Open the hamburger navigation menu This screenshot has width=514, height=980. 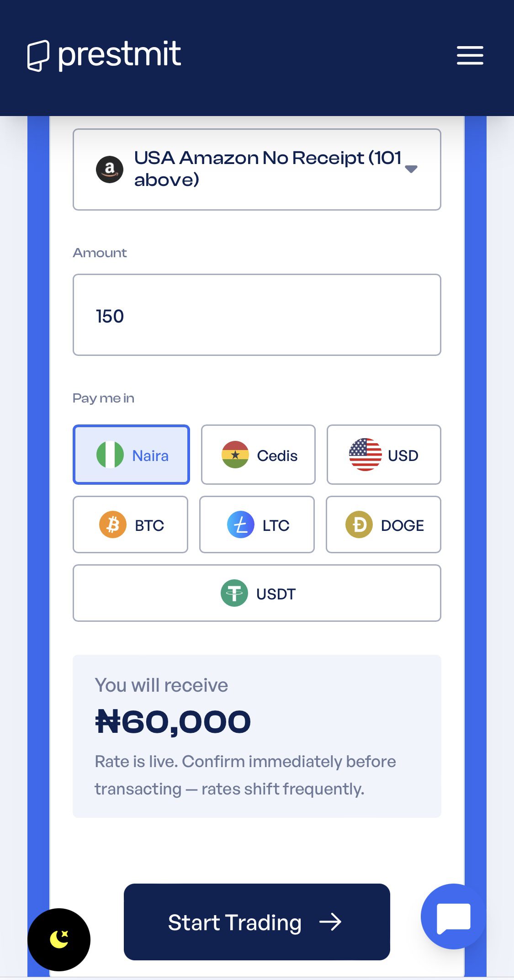coord(470,55)
